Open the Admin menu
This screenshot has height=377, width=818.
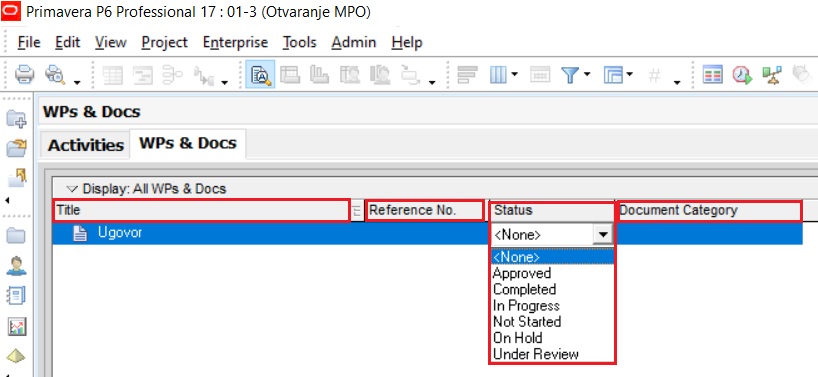(x=354, y=42)
